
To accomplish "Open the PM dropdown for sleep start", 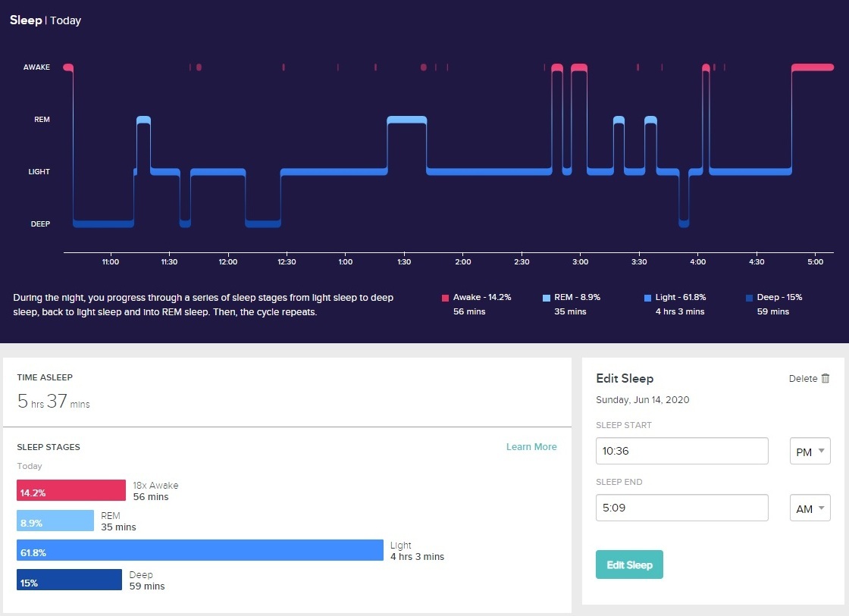I will tap(810, 452).
